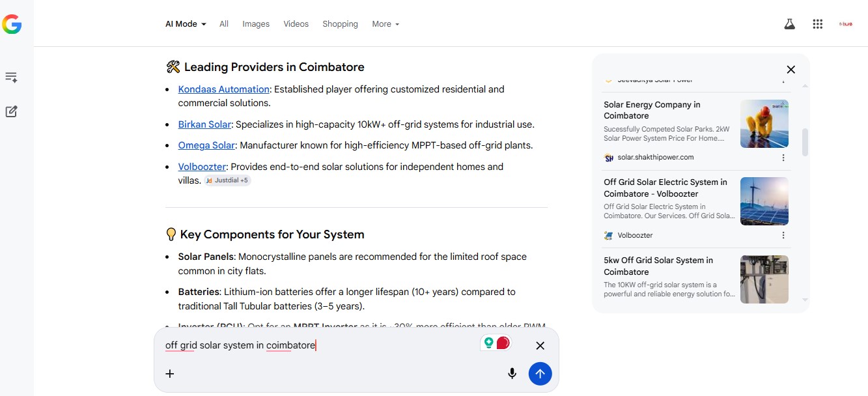Open the account profile avatar
Screen dimensions: 868x396
[x=846, y=24]
